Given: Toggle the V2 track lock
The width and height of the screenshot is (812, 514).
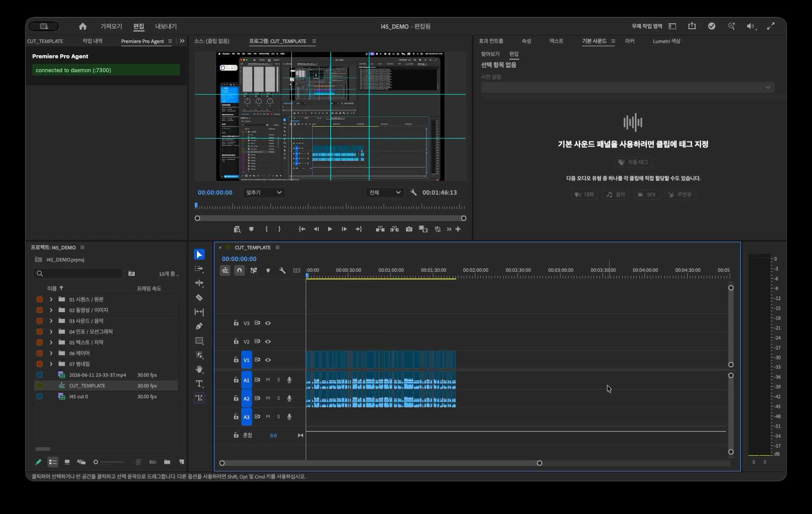Looking at the screenshot, I should (x=236, y=341).
